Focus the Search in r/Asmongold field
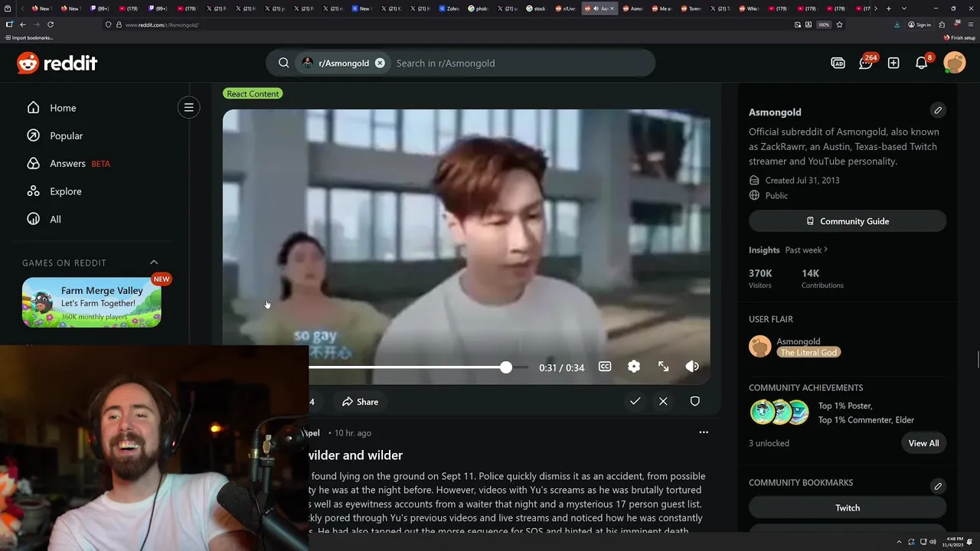The height and width of the screenshot is (551, 980). [521, 63]
